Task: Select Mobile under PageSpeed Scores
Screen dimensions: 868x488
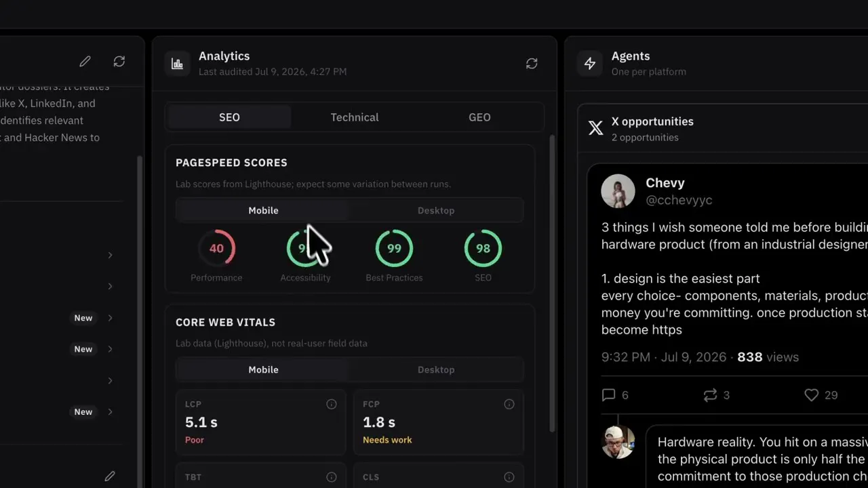Action: pyautogui.click(x=263, y=210)
